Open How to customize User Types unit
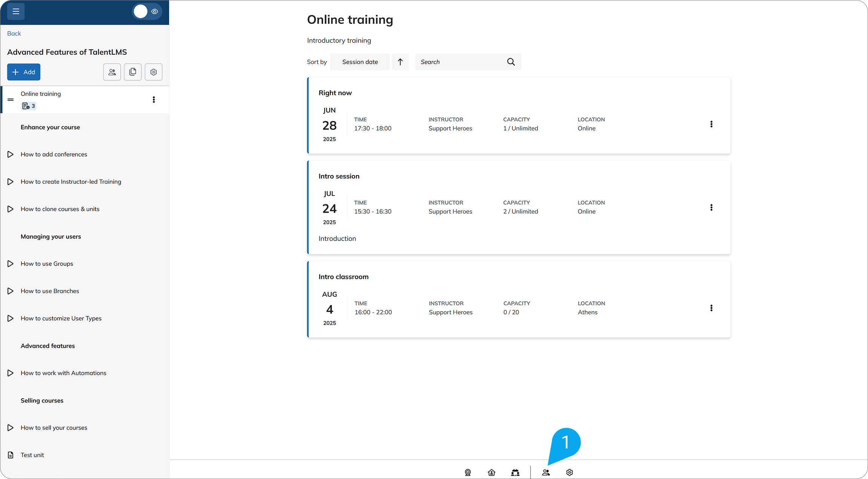Image resolution: width=868 pixels, height=479 pixels. [61, 318]
